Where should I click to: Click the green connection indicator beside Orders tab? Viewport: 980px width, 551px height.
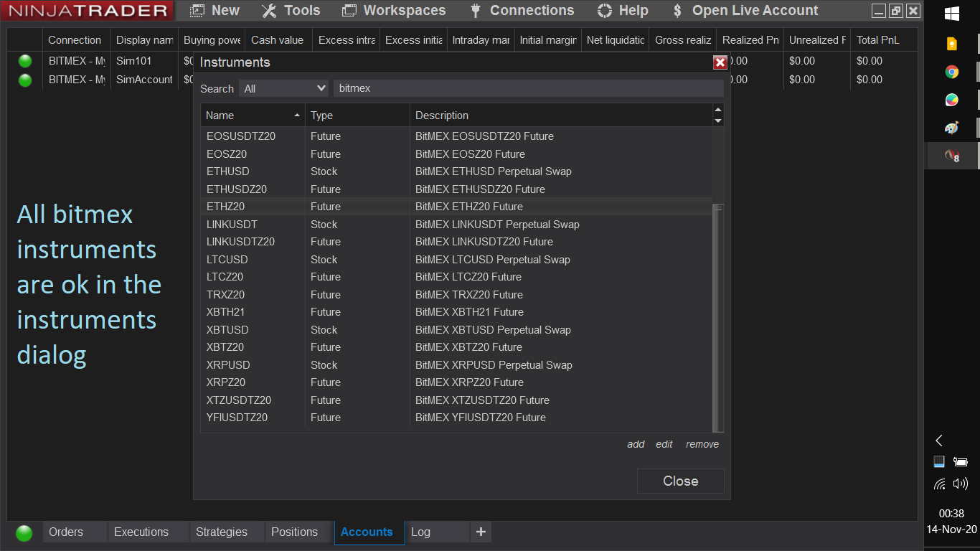(x=24, y=533)
